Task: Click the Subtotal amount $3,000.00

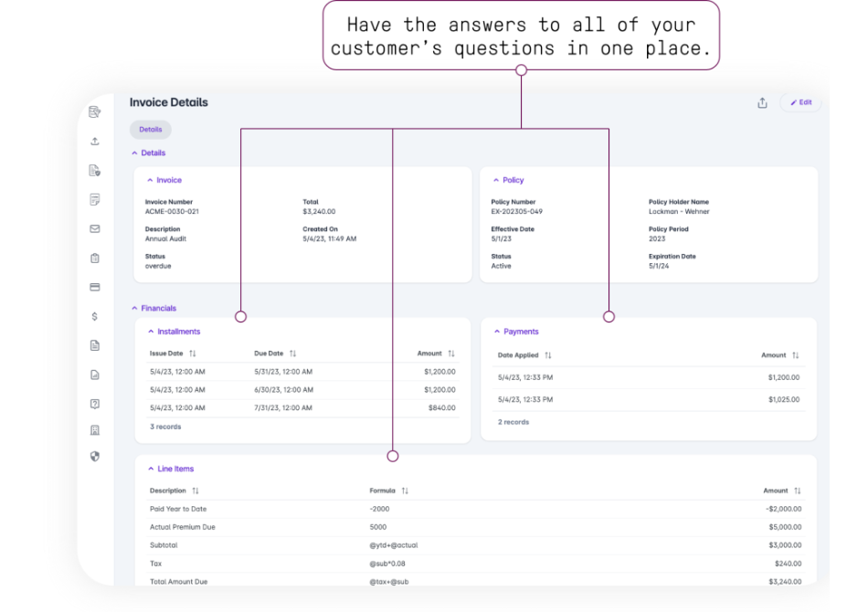Action: pos(785,545)
